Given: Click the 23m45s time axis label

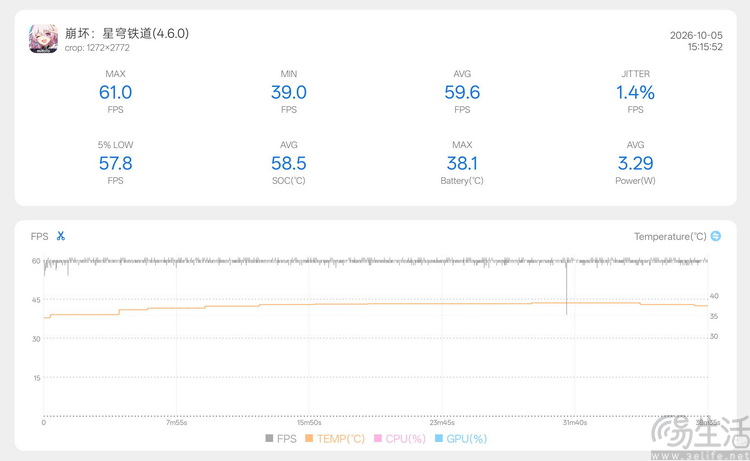Looking at the screenshot, I should pyautogui.click(x=442, y=423).
